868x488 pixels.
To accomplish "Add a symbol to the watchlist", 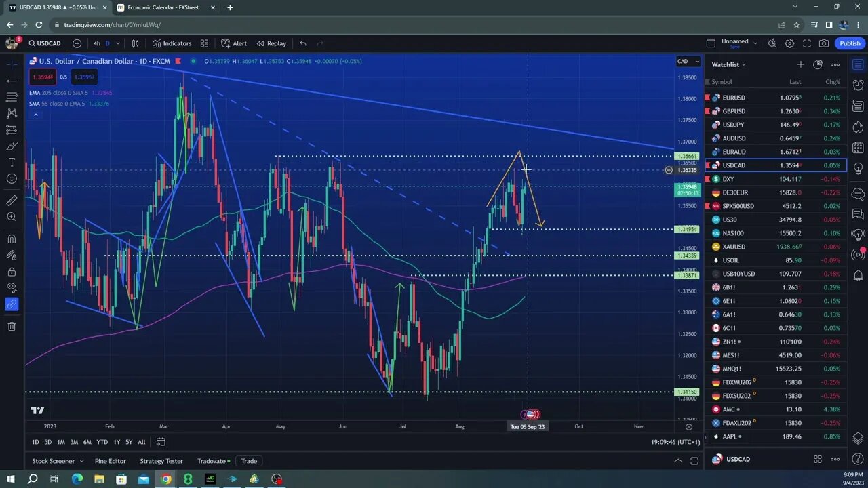I will click(x=801, y=64).
